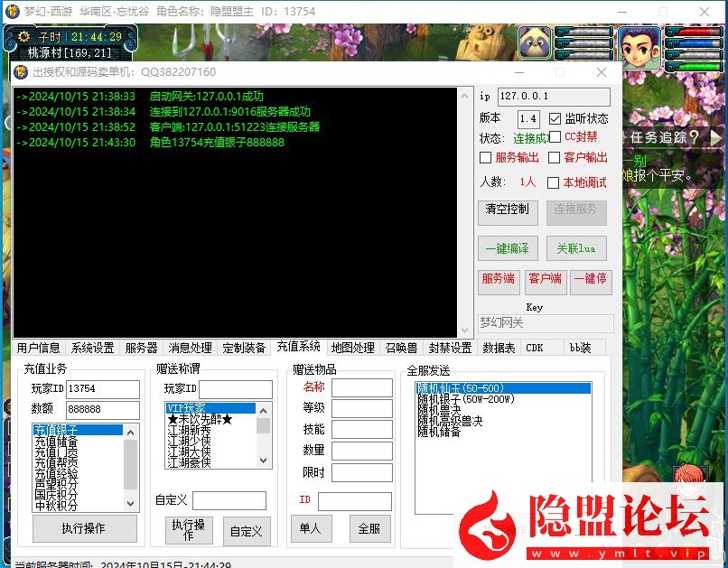Switch to the 服务器 tab
This screenshot has height=568, width=728.
pyautogui.click(x=141, y=348)
